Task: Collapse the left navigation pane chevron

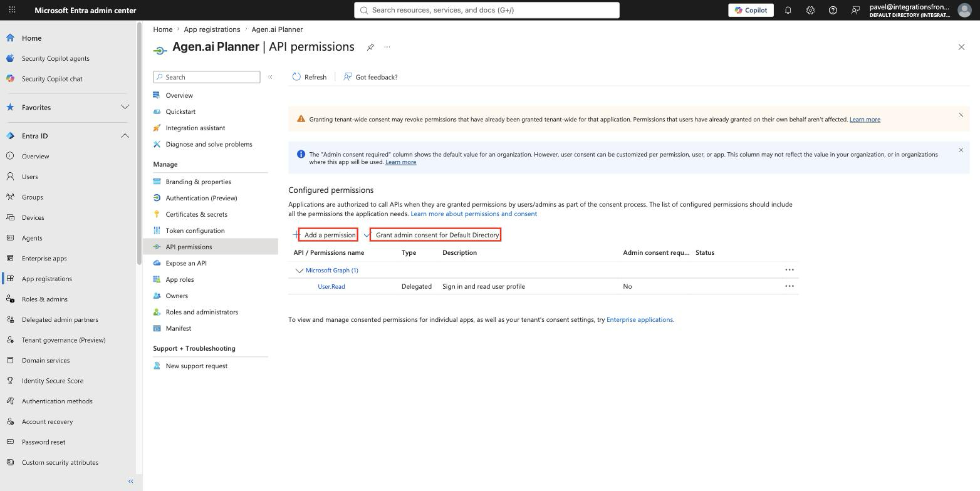Action: [131, 481]
